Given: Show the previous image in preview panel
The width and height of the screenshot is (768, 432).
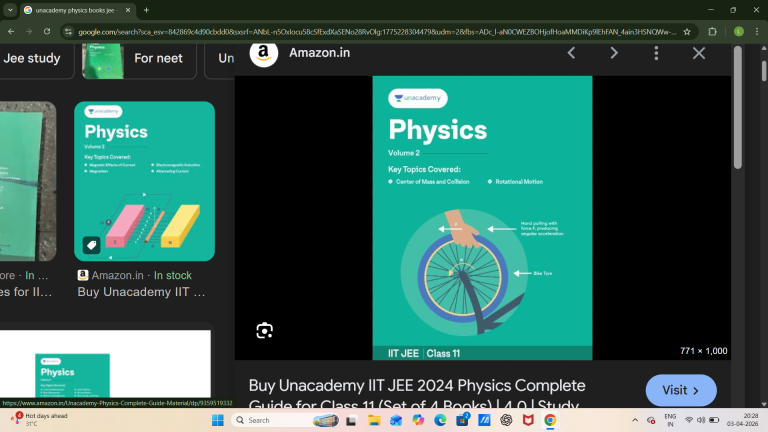Looking at the screenshot, I should tap(571, 53).
